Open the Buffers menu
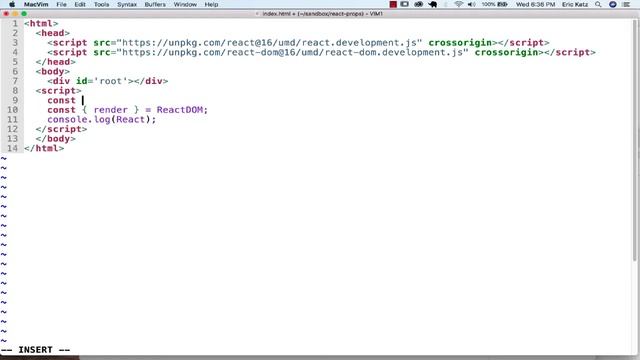 (155, 4)
